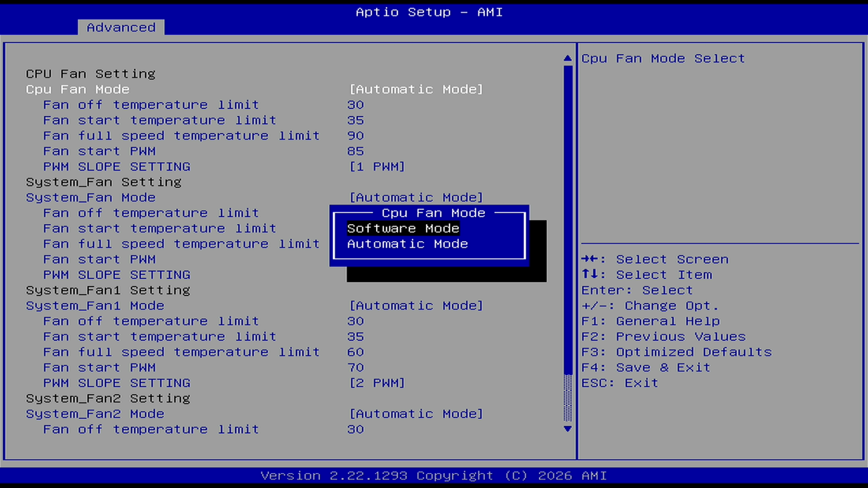The height and width of the screenshot is (488, 868).
Task: Click the Enter: Select hint
Action: click(x=637, y=290)
